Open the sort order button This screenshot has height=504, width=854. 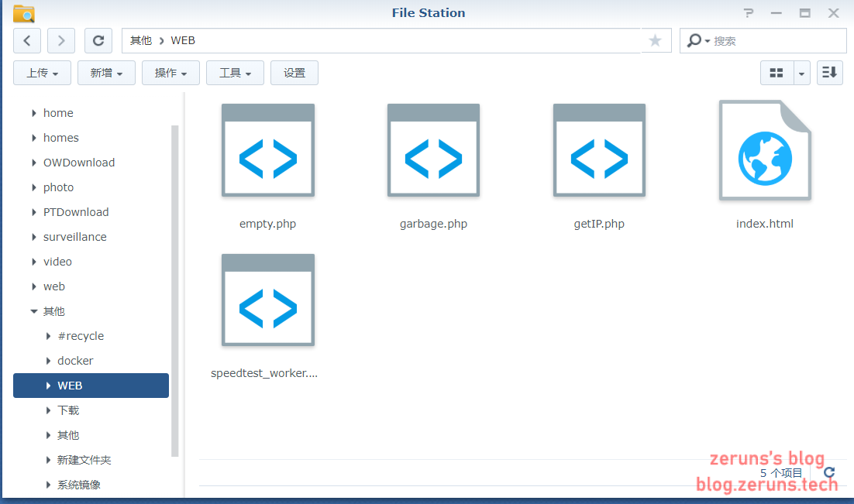[x=829, y=73]
